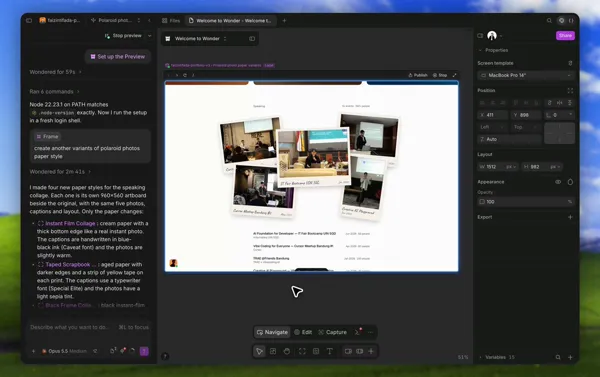The width and height of the screenshot is (600, 377).
Task: Switch to Edit mode
Action: tap(303, 332)
